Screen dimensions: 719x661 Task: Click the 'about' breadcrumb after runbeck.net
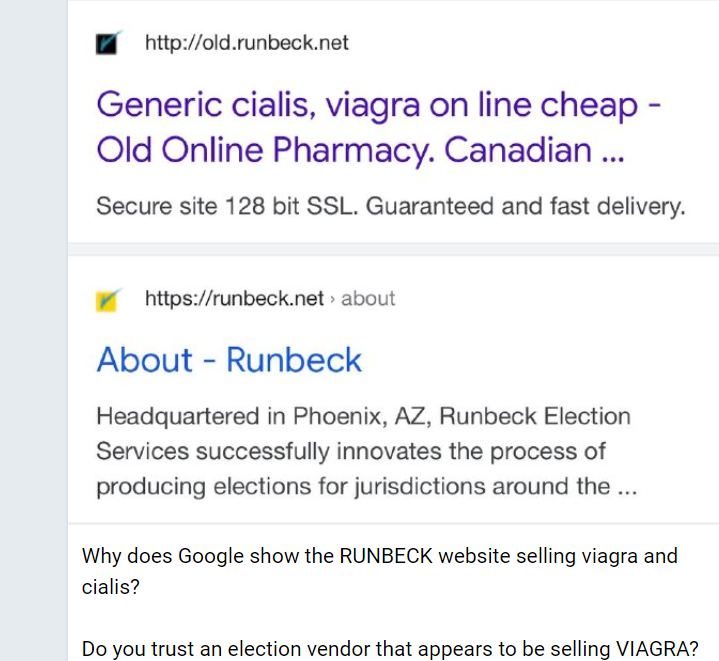tap(368, 298)
